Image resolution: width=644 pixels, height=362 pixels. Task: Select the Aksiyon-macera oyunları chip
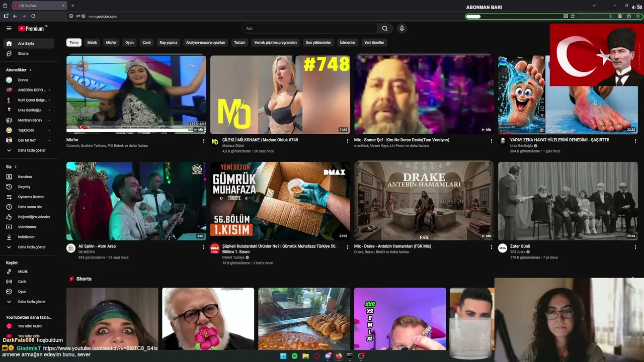coord(205,43)
